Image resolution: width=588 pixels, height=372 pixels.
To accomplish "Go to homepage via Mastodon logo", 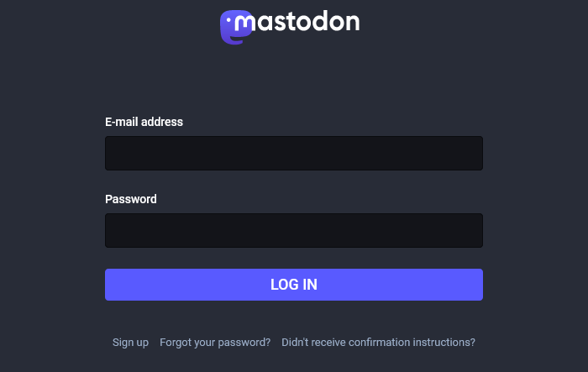I will point(290,27).
